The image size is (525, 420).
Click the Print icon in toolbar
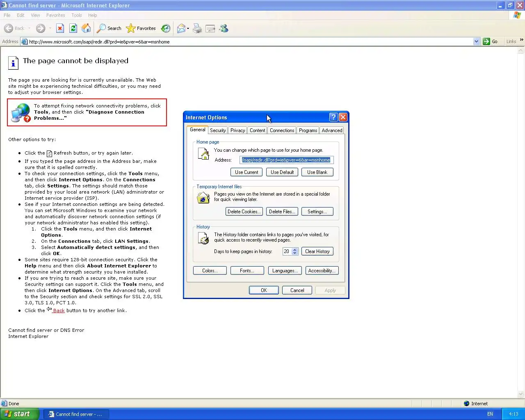(197, 28)
